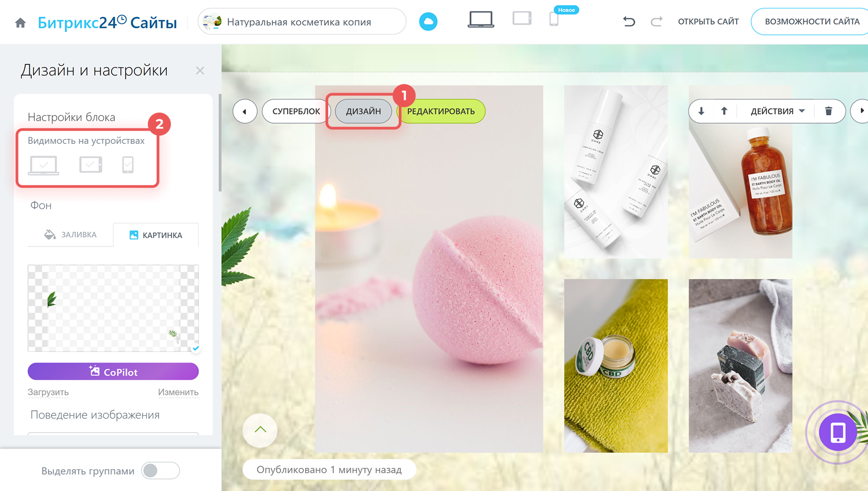
Task: Open the site name selector field
Action: [x=302, y=22]
